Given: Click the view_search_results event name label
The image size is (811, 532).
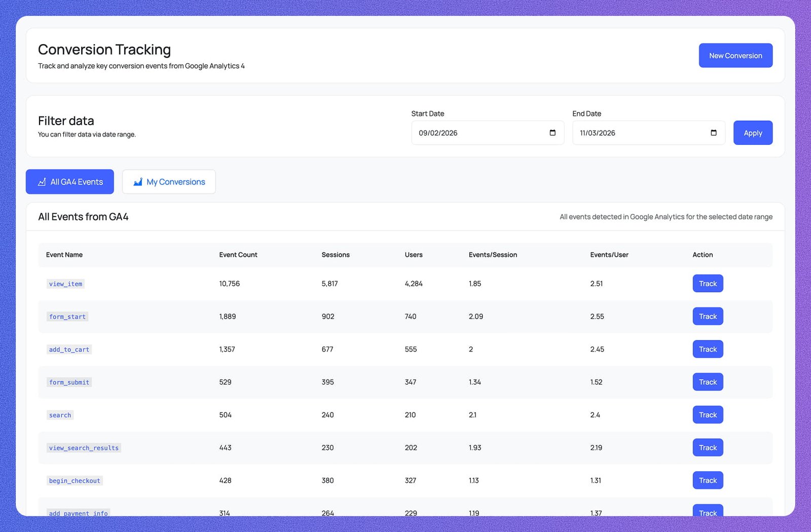Looking at the screenshot, I should [x=84, y=447].
